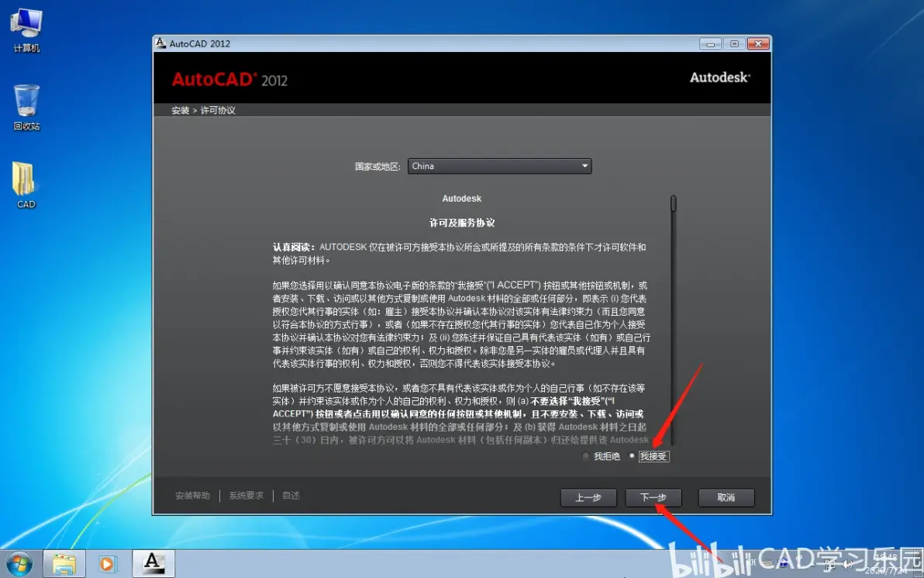Image resolution: width=924 pixels, height=578 pixels.
Task: Open the Windows Start orb
Action: tap(19, 565)
